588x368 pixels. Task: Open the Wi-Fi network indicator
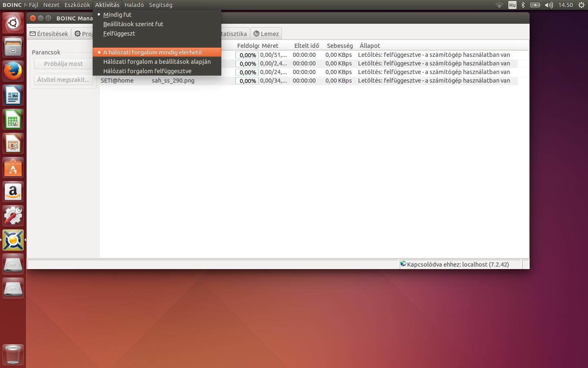coord(499,5)
